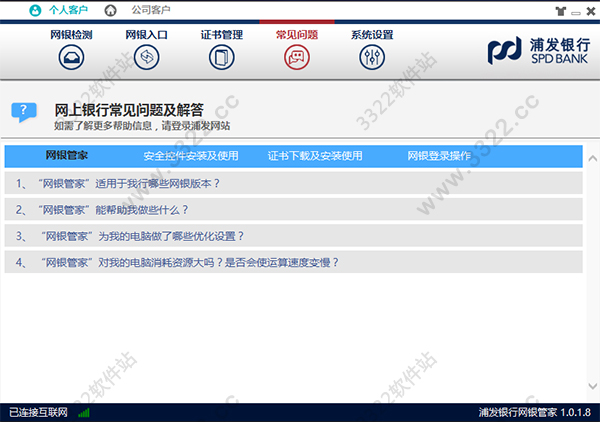Click the 常见问题 label
The image size is (600, 422).
point(297,35)
